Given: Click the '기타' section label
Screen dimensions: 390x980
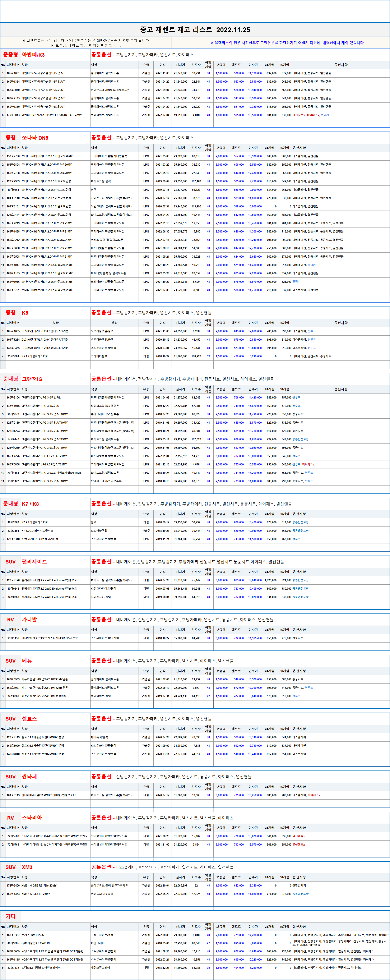Looking at the screenshot, I should pos(11,916).
